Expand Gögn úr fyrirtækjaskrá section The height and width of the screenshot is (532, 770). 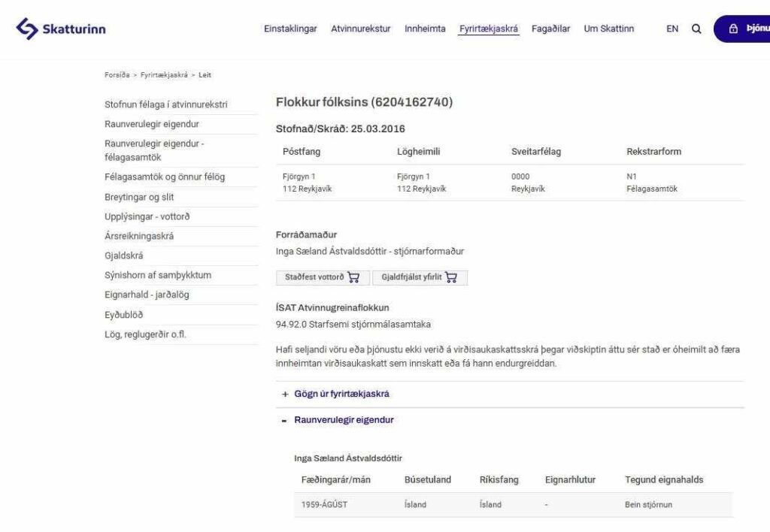tap(285, 394)
